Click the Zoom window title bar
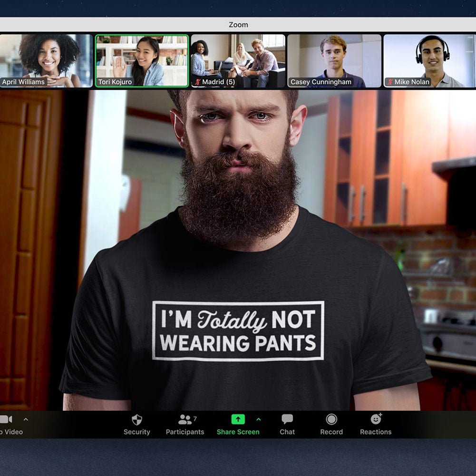Screen dimensions: 476x476 238,25
